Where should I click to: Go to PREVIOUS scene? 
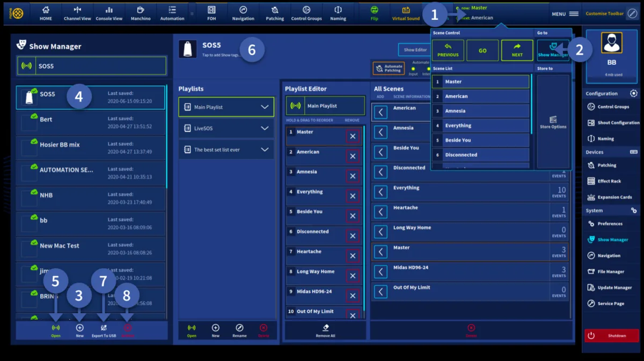[x=448, y=50]
